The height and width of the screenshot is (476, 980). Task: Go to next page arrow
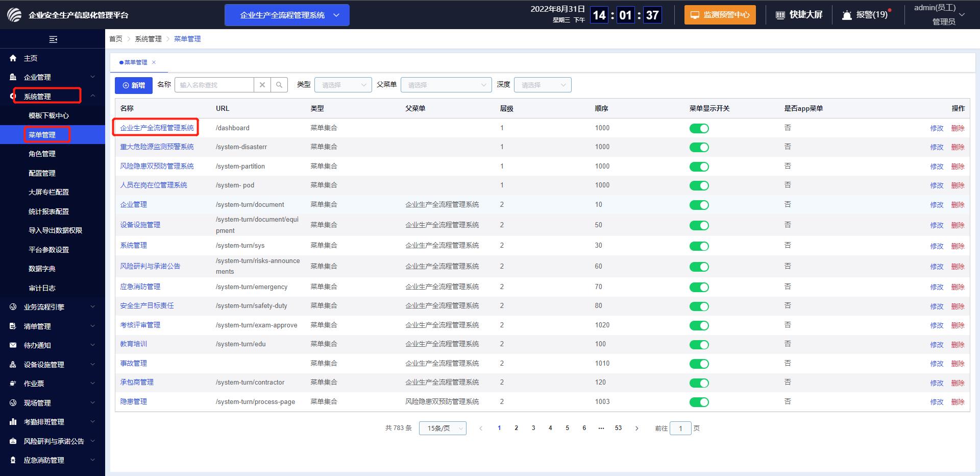coord(636,429)
